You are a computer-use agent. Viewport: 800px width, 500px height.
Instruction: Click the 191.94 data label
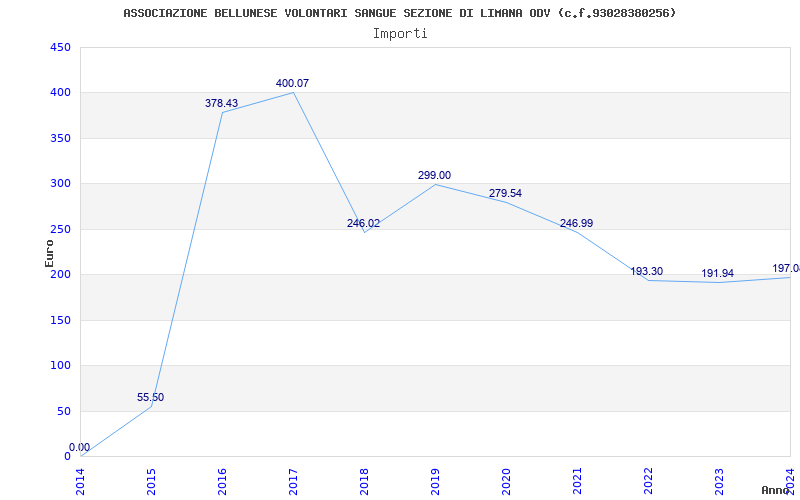pyautogui.click(x=717, y=273)
